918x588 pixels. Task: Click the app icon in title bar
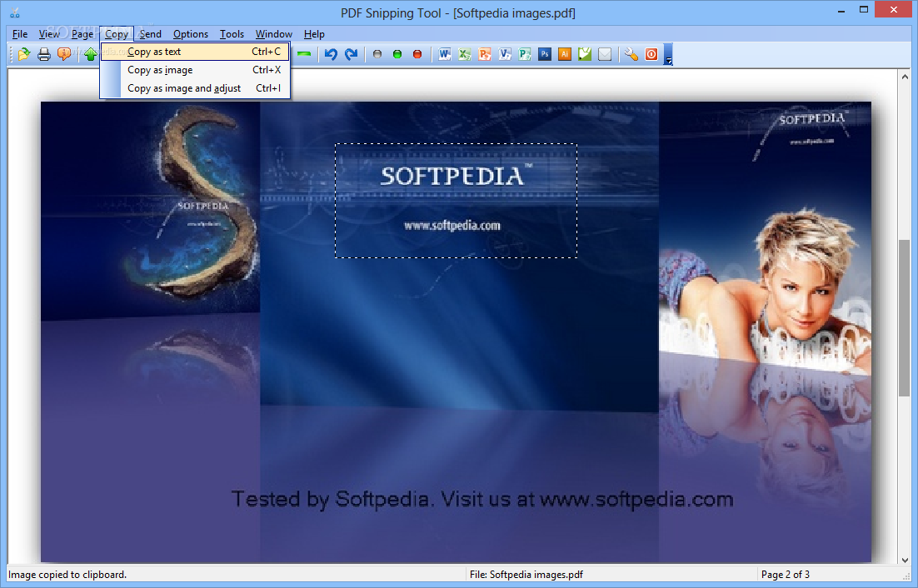click(15, 12)
